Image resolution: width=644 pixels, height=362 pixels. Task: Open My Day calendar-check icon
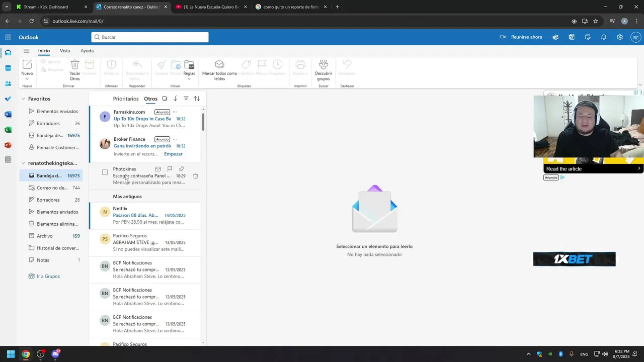click(x=588, y=37)
